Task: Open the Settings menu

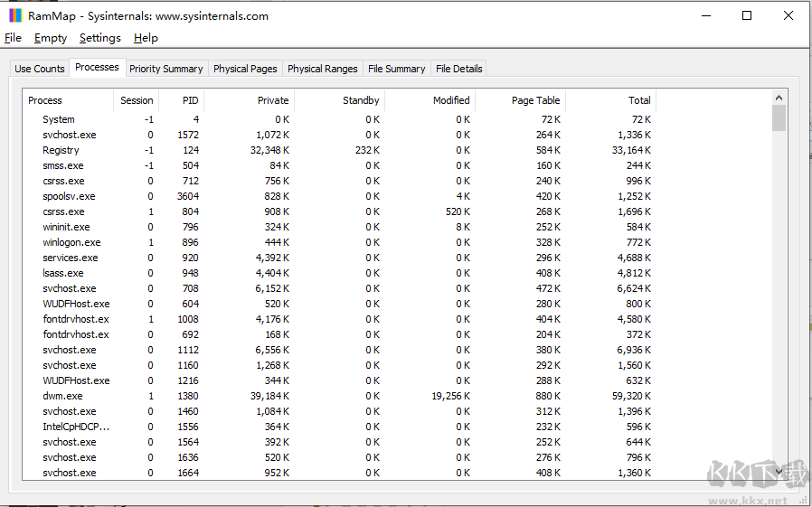Action: click(x=99, y=38)
